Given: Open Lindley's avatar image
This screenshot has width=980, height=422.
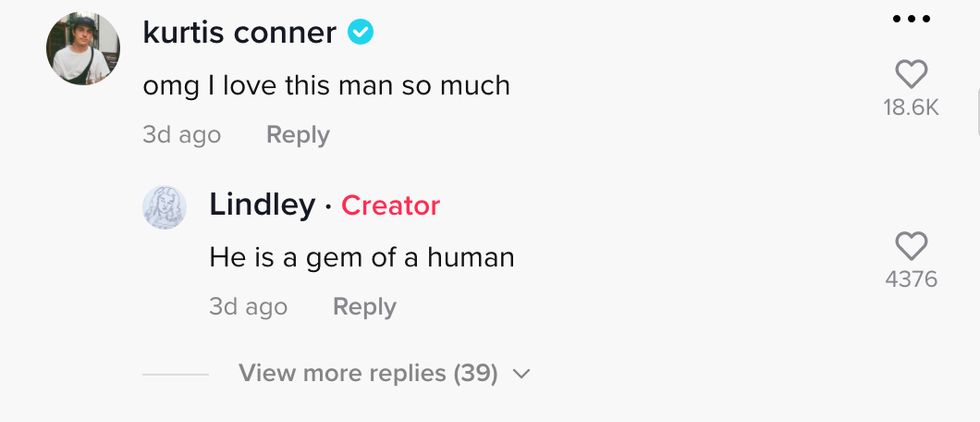Looking at the screenshot, I should (164, 207).
